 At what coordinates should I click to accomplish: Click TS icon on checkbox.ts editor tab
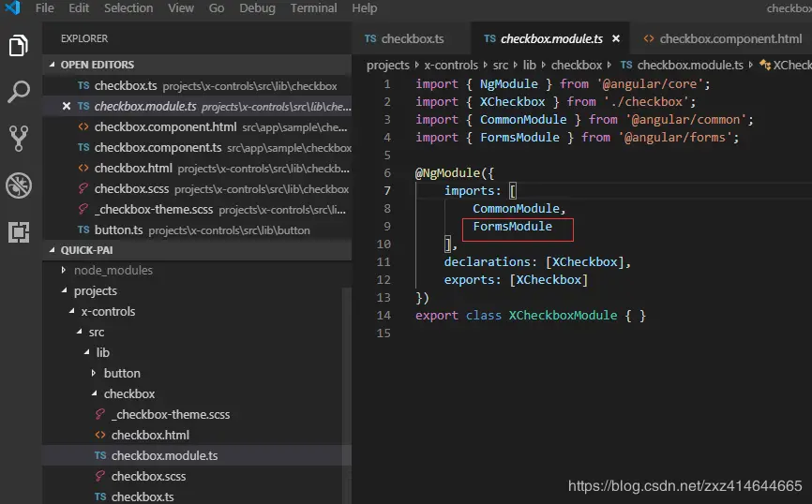(x=370, y=38)
